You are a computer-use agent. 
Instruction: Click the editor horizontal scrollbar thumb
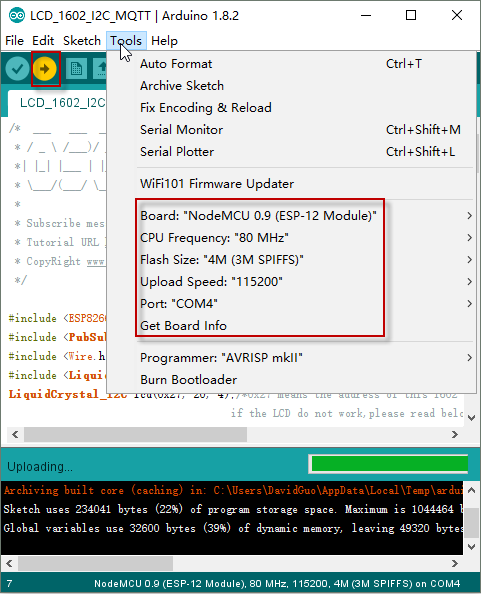pyautogui.click(x=135, y=434)
